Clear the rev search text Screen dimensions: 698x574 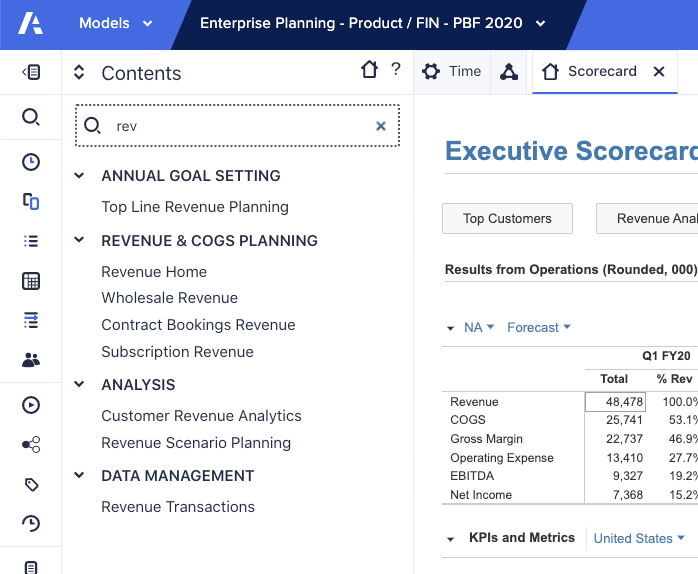pos(380,126)
